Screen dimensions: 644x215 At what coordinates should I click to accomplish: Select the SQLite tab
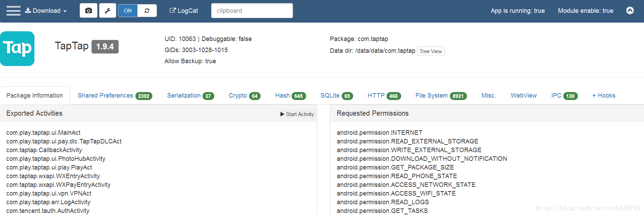(337, 96)
